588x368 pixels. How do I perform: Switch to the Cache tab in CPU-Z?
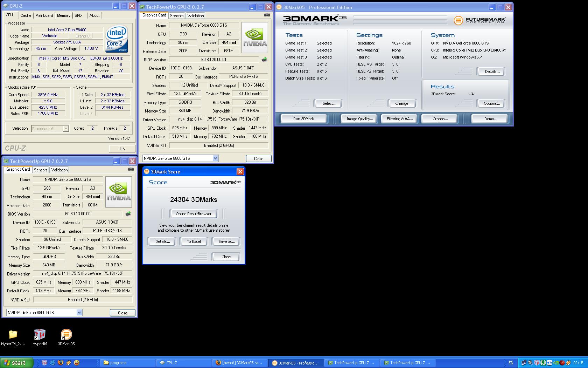pyautogui.click(x=26, y=15)
